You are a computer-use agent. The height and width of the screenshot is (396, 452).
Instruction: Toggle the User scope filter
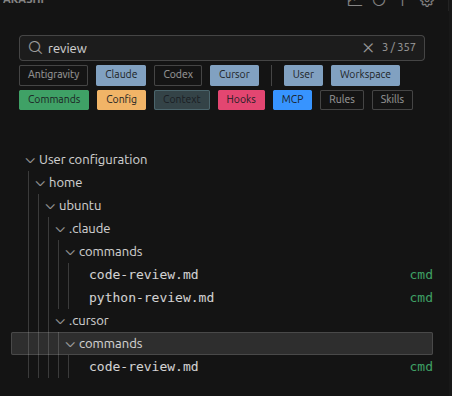click(x=303, y=75)
